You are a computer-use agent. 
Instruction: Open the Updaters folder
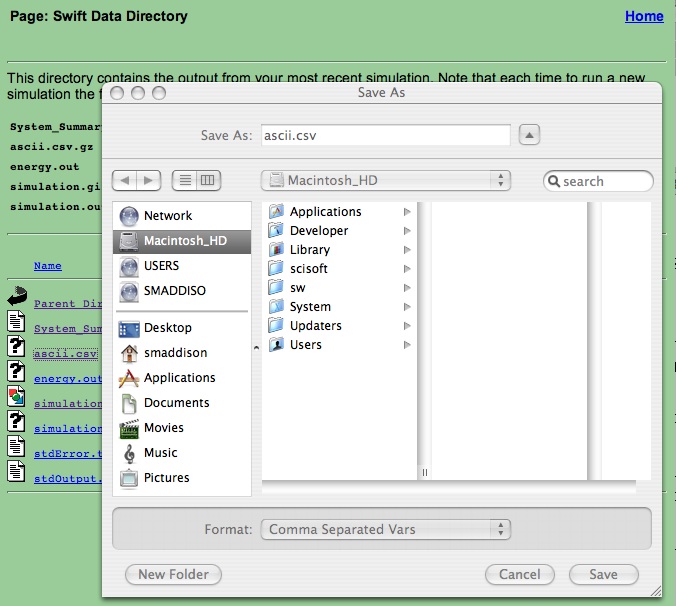(339, 325)
